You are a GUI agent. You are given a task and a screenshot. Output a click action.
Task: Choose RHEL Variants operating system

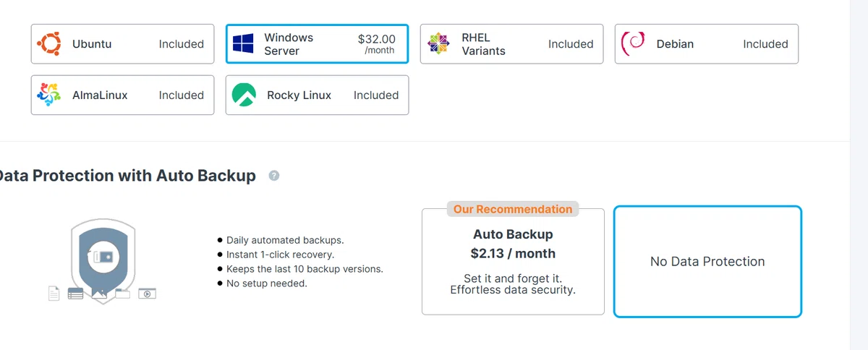[511, 44]
